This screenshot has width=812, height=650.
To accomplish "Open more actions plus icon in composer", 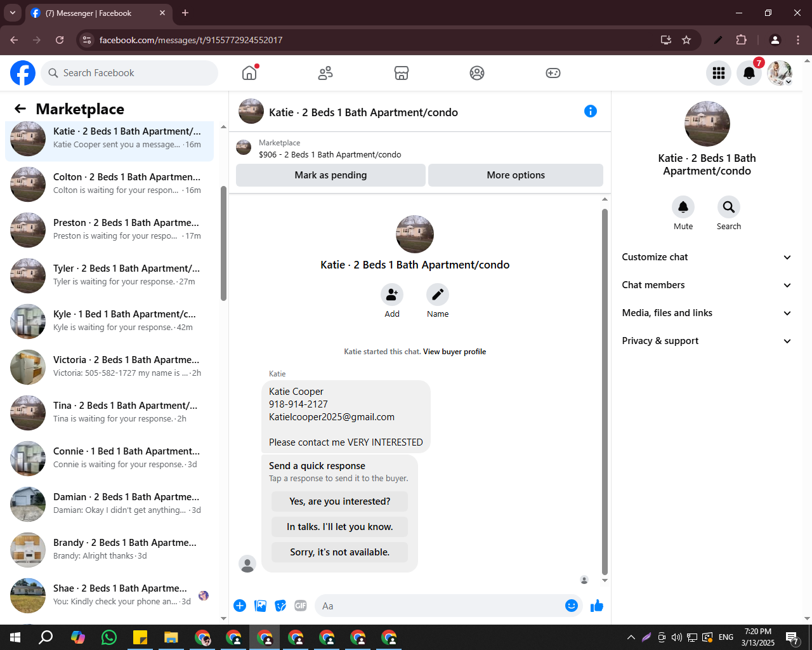I will pyautogui.click(x=240, y=606).
